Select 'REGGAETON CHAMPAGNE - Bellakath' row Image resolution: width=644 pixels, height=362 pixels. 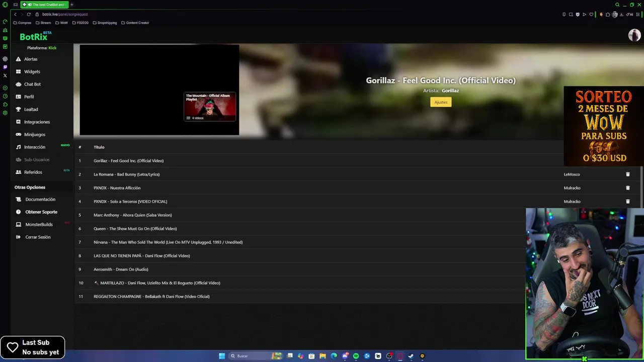point(301,296)
